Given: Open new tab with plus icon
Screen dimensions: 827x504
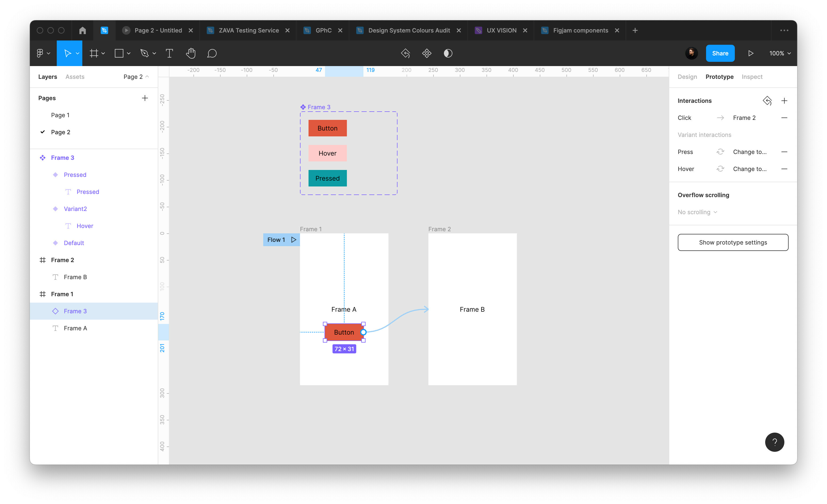Looking at the screenshot, I should pos(635,30).
